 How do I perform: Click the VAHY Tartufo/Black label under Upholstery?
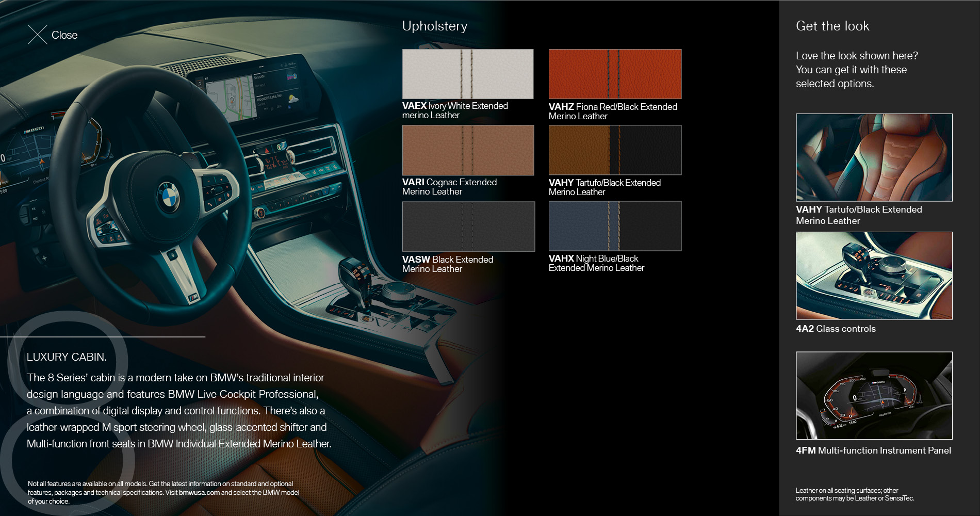tap(605, 187)
